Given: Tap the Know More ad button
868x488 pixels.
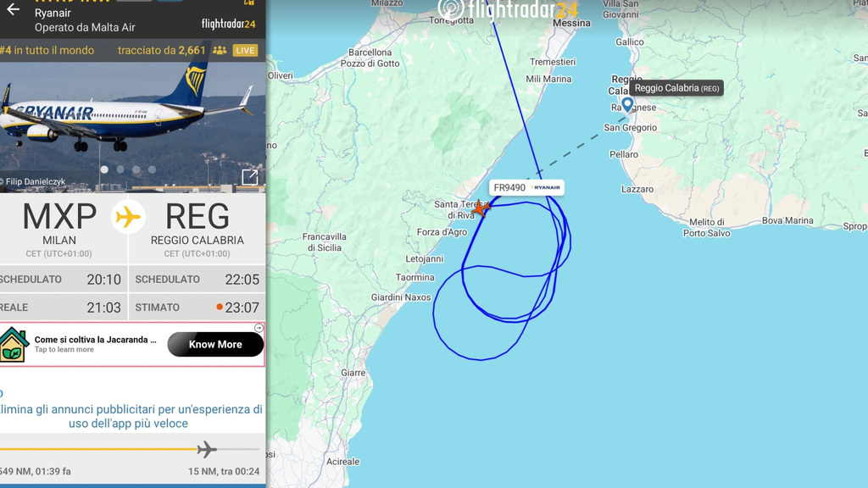Looking at the screenshot, I should click(215, 344).
